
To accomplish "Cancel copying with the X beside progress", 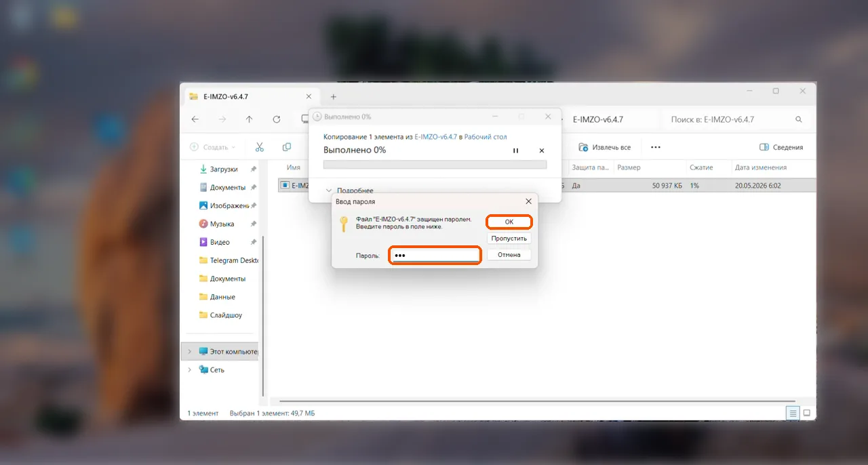I will click(542, 150).
